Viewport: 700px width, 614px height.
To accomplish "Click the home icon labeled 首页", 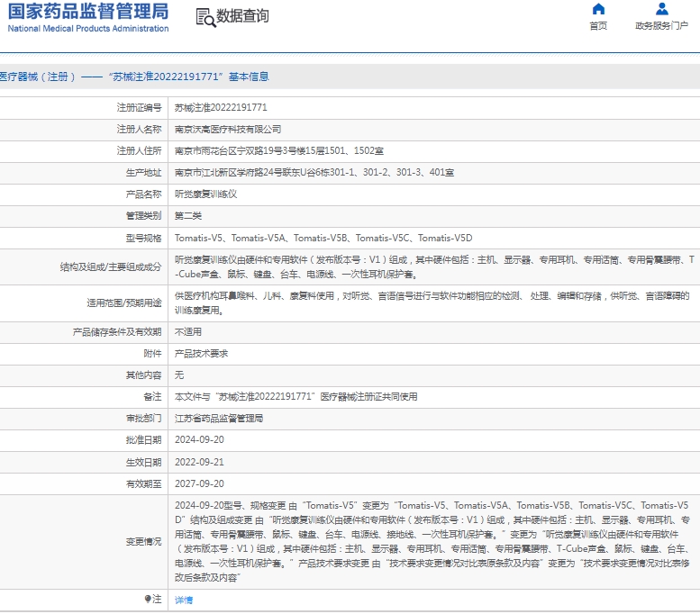I will [598, 9].
